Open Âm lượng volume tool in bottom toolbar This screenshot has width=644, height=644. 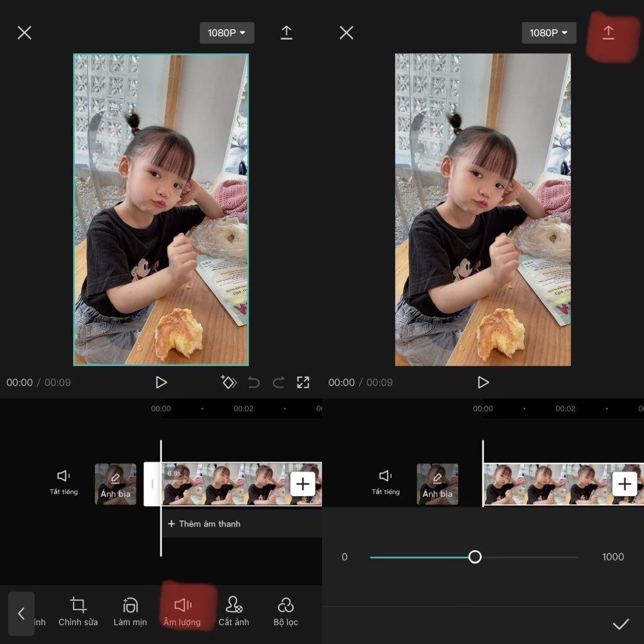[x=182, y=611]
